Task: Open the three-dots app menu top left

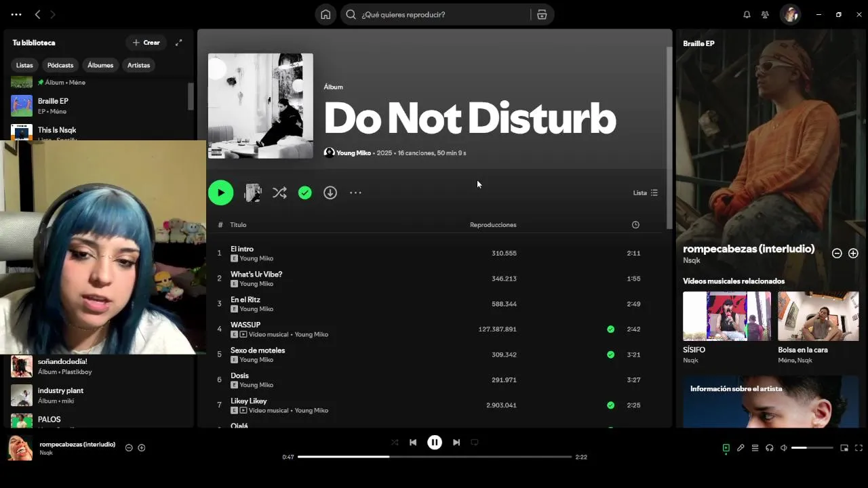Action: (x=16, y=14)
